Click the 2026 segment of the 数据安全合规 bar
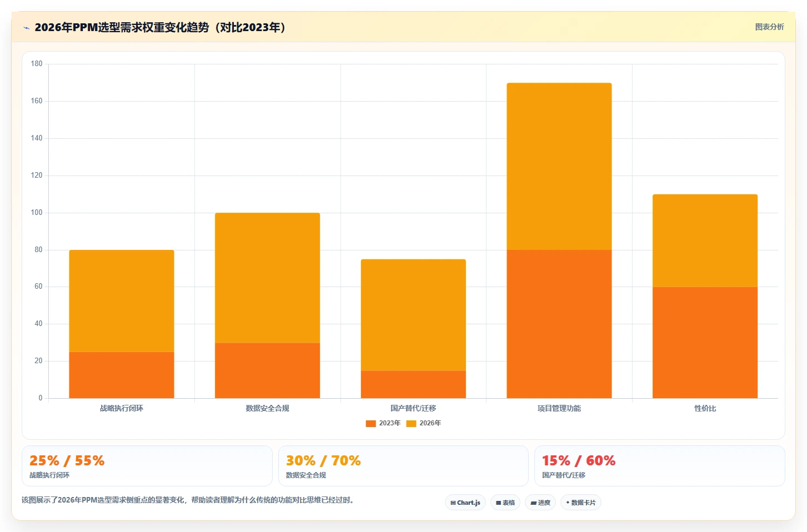The image size is (807, 532). coord(267,278)
